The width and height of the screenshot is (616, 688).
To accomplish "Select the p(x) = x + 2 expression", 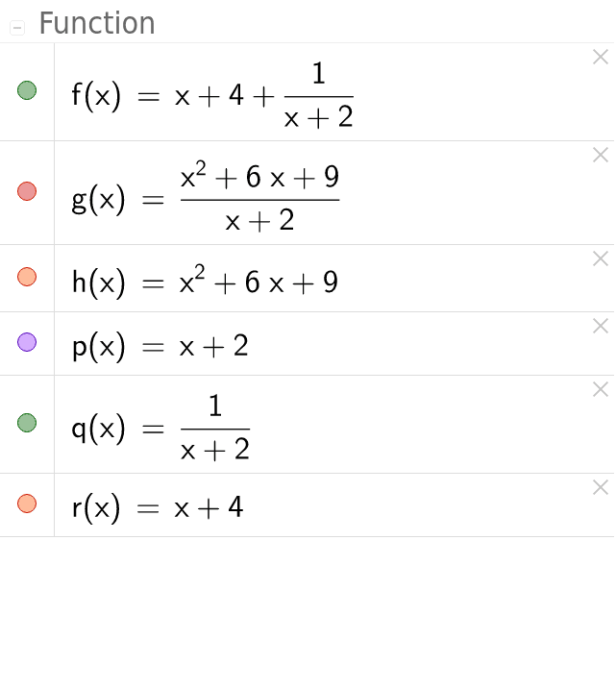I will (x=160, y=346).
